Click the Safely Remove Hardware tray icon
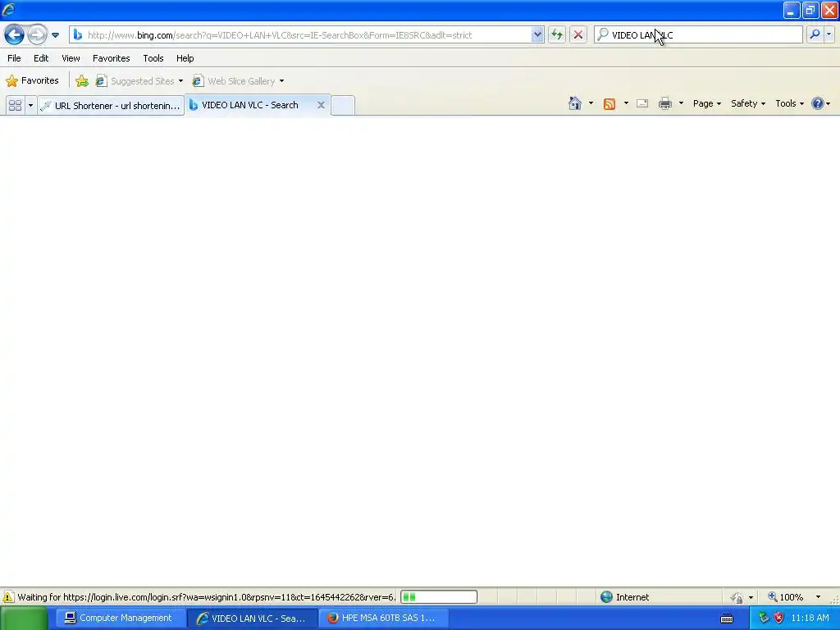The width and height of the screenshot is (840, 630). click(x=764, y=619)
